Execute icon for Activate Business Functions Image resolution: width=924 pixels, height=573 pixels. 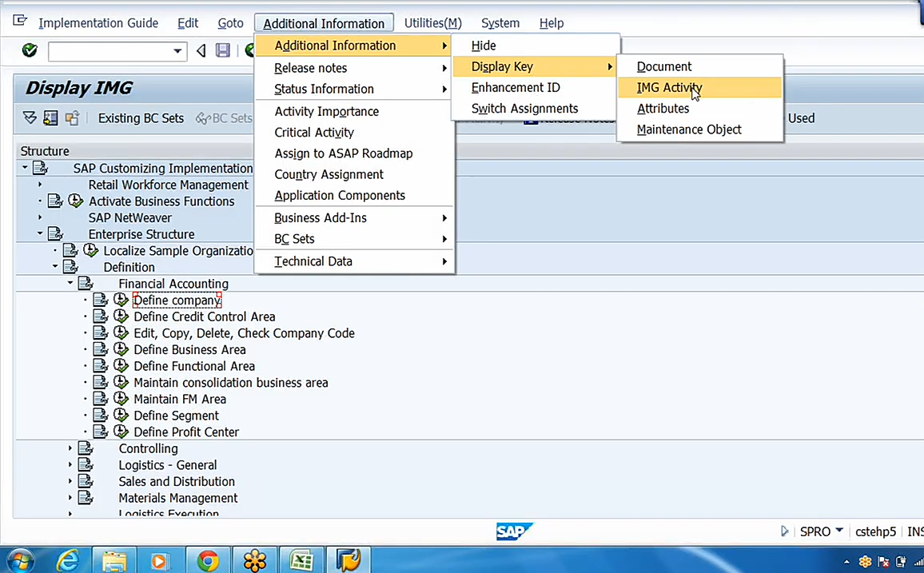[x=75, y=201]
